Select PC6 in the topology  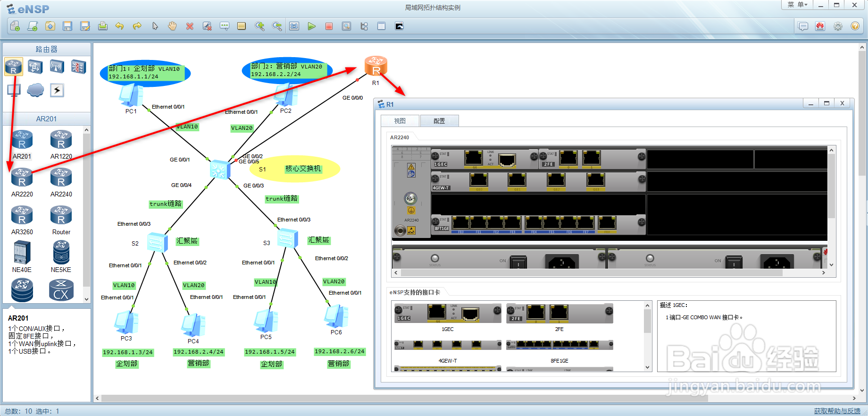coord(336,316)
